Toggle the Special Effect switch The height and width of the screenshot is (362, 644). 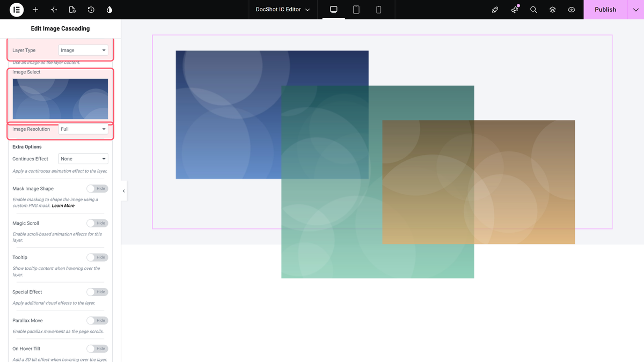coord(97,292)
